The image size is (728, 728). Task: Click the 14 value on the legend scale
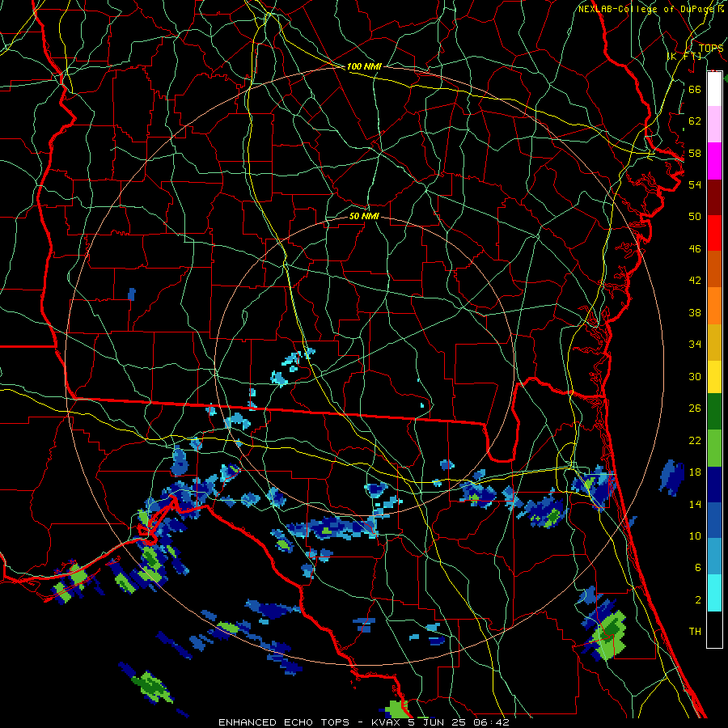coord(695,504)
